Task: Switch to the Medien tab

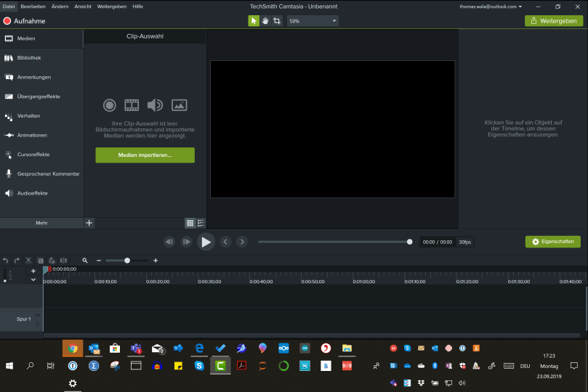Action: pos(41,38)
